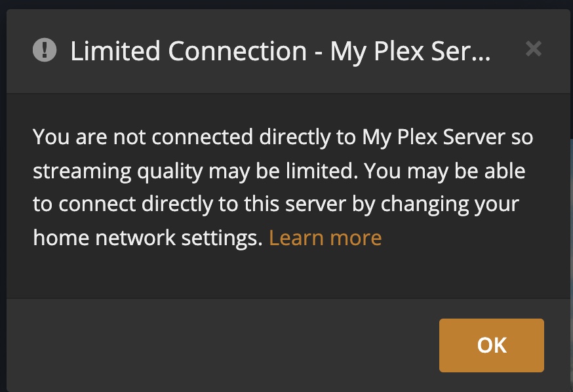This screenshot has height=392, width=573.
Task: Click the "streaming quality may be limited" text line
Action: pyautogui.click(x=195, y=171)
